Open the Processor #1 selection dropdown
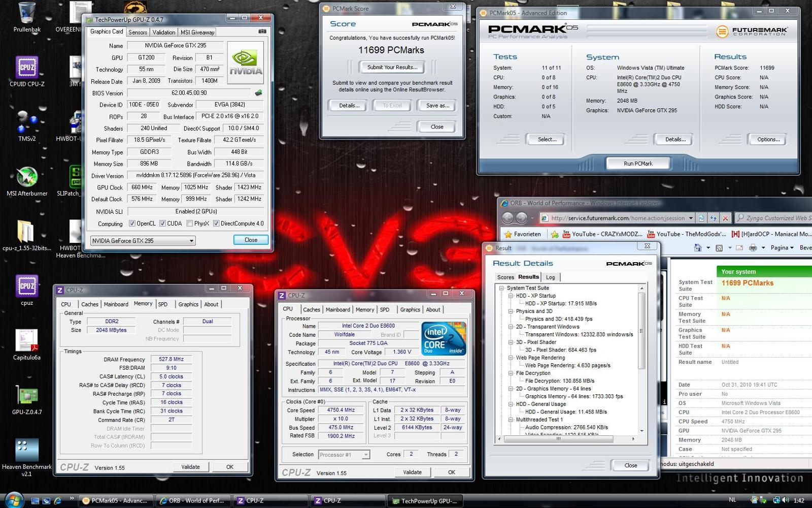Viewport: 812px width, 508px height. coord(344,455)
